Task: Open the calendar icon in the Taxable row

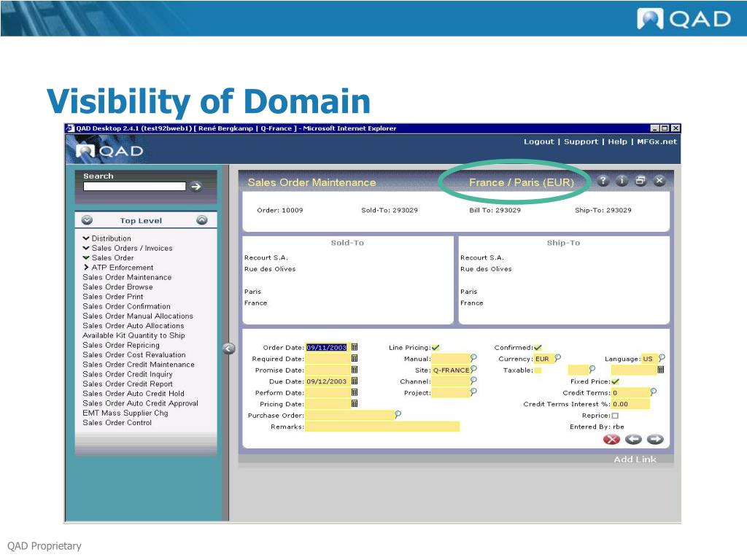Action: pyautogui.click(x=661, y=370)
